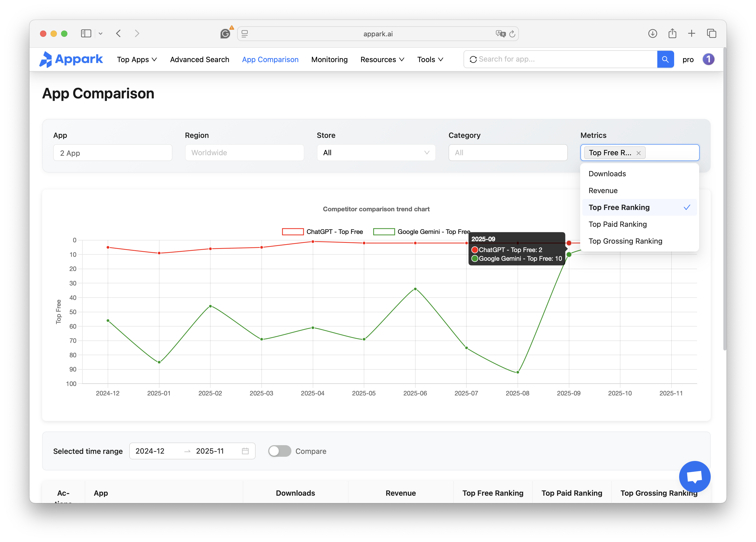The height and width of the screenshot is (542, 756).
Task: Remove the Top Free Ranking tag
Action: click(x=638, y=153)
